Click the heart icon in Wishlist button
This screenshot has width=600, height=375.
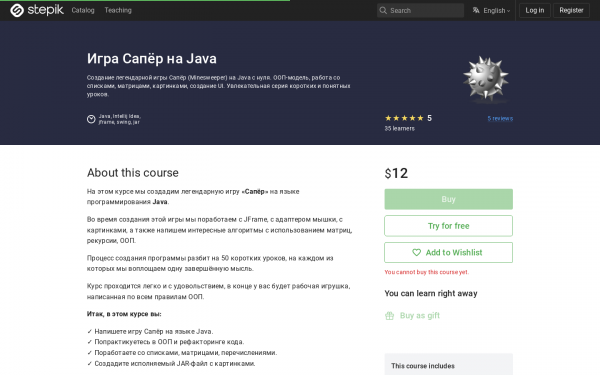[x=416, y=253]
